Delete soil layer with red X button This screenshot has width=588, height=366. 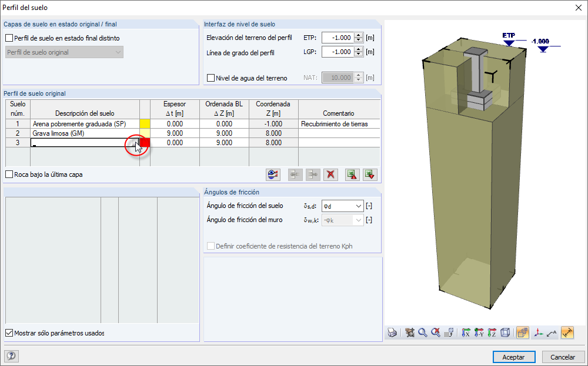pos(330,174)
